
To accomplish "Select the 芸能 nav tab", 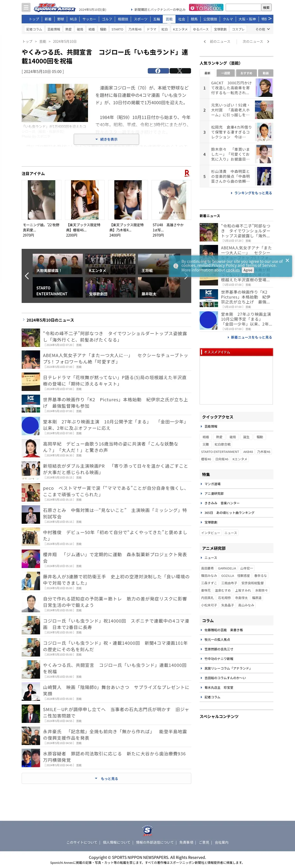I will tap(169, 19).
